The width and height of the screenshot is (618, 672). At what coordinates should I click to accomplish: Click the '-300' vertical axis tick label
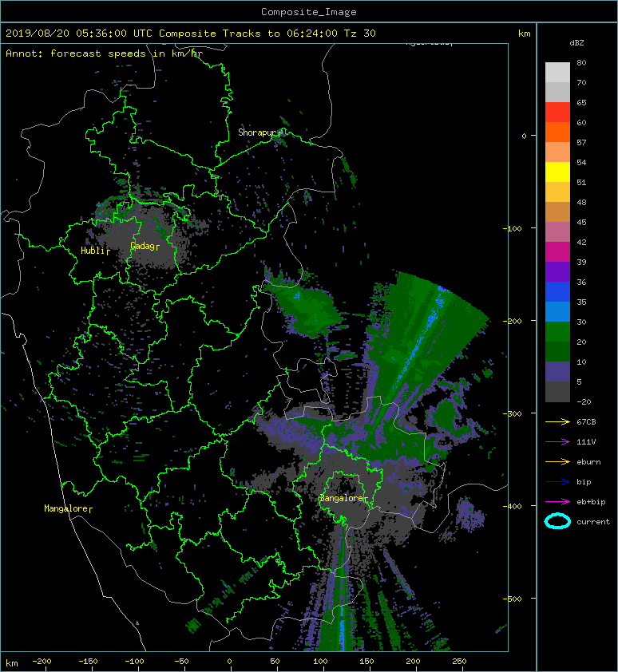click(x=513, y=413)
